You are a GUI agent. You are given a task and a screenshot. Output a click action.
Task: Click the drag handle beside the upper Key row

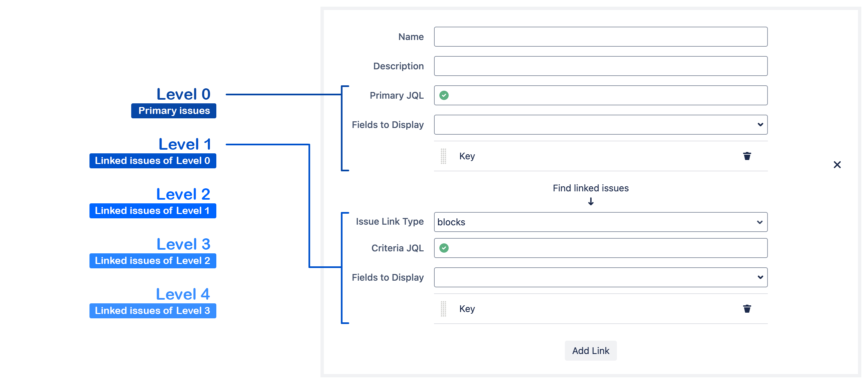[443, 156]
